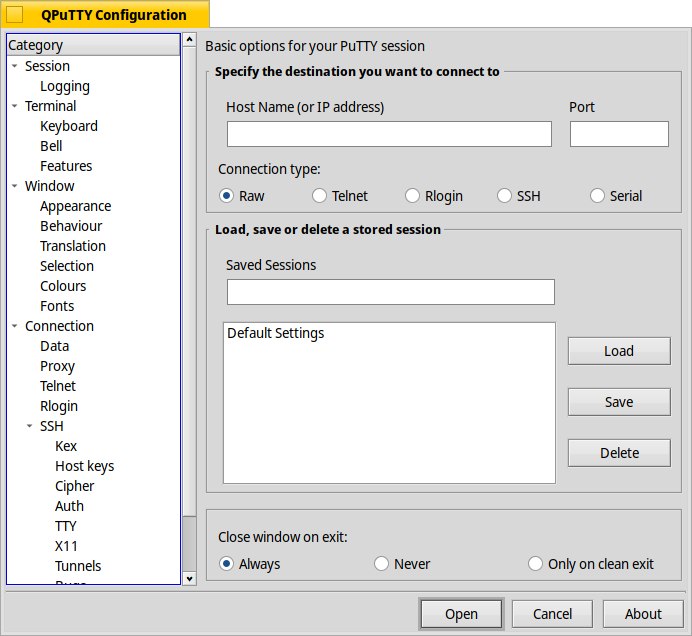Click the Load session button
Image resolution: width=692 pixels, height=636 pixels.
(619, 351)
